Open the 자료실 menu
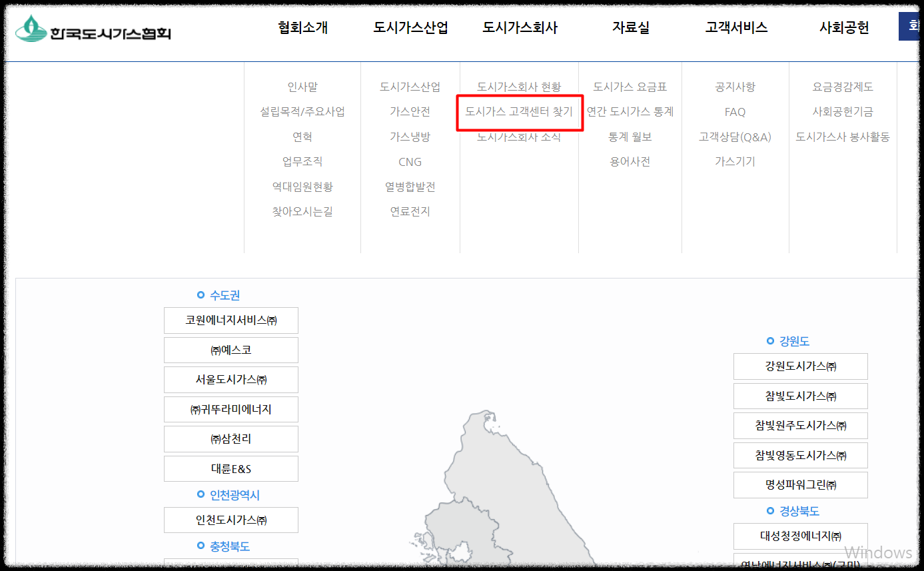The width and height of the screenshot is (924, 571). point(631,28)
